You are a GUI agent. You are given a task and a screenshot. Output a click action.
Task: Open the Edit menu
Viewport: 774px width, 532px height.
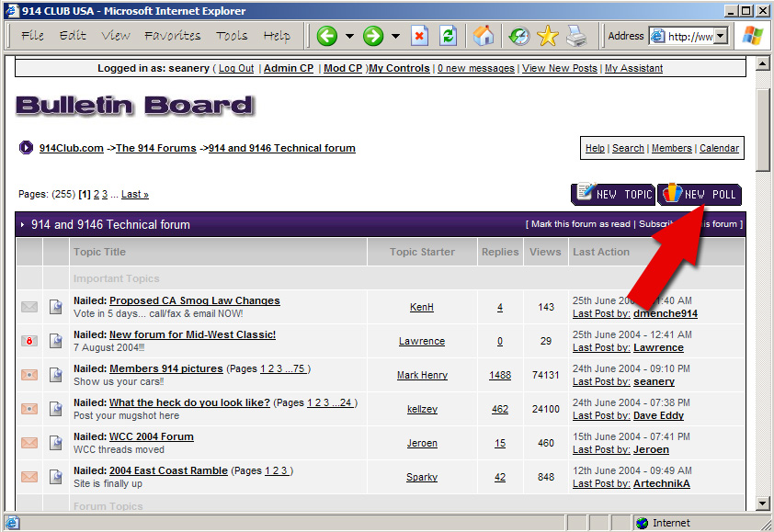click(x=73, y=36)
